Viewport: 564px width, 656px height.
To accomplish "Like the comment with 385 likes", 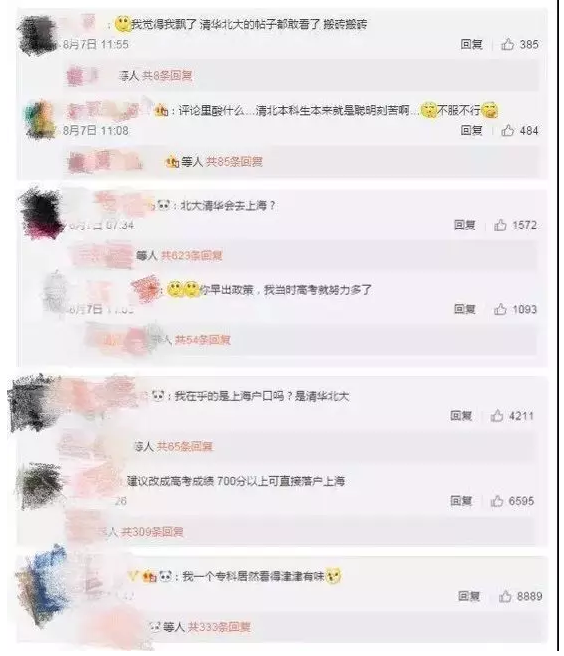I will tap(508, 44).
